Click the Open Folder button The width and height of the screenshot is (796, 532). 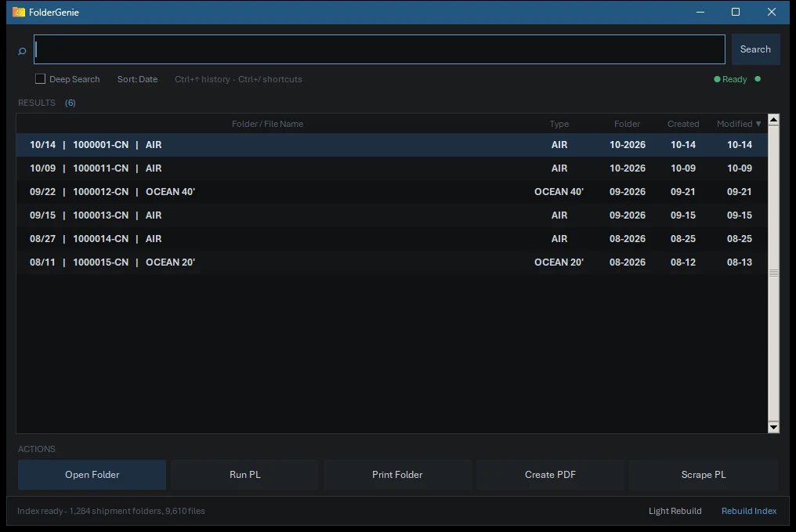pos(92,475)
